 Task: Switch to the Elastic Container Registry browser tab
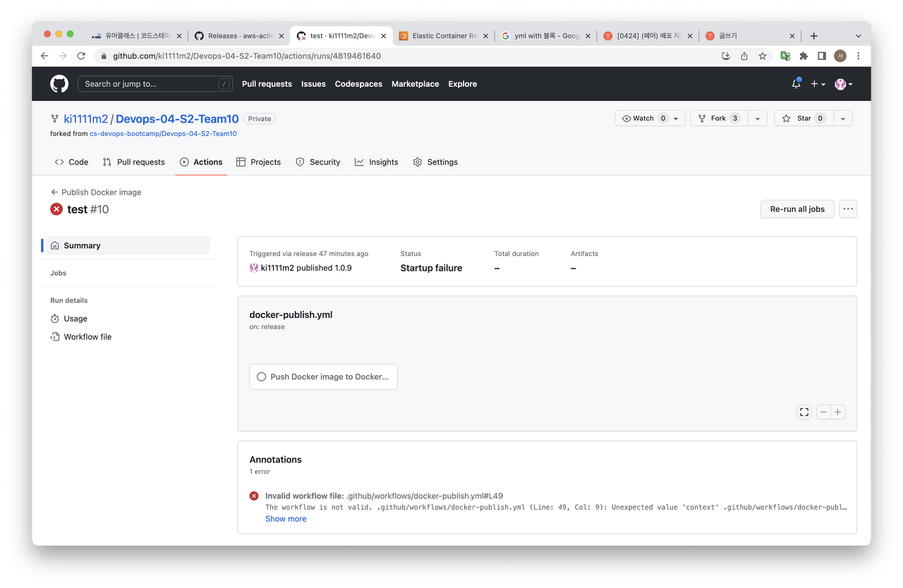tap(444, 35)
